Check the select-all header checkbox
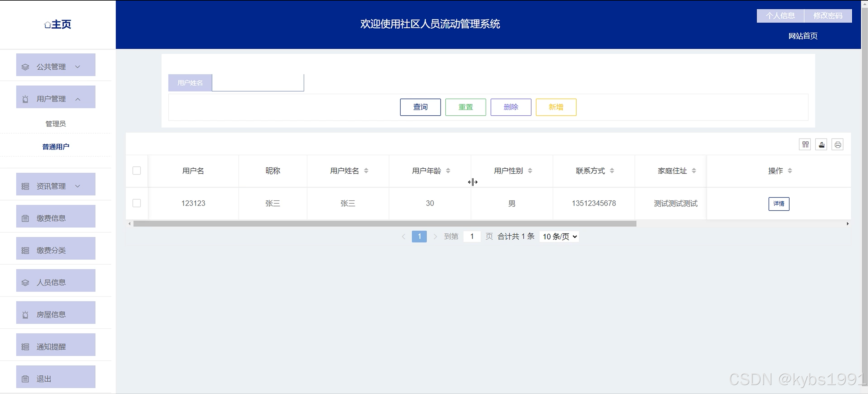 pos(137,171)
